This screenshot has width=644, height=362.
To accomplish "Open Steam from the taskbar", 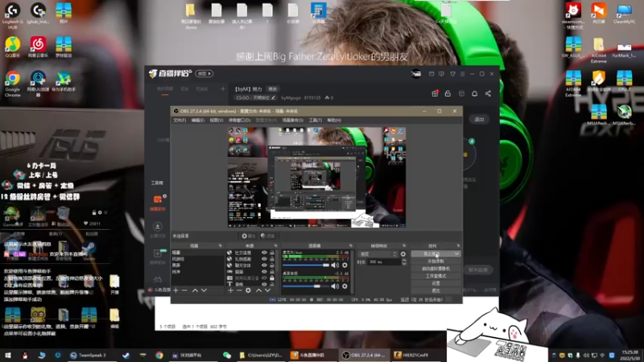I will pyautogui.click(x=126, y=355).
